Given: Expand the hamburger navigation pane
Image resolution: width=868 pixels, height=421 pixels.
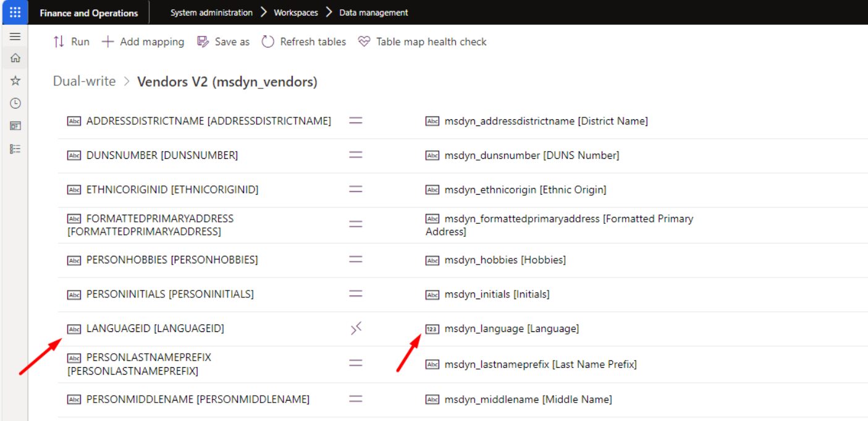Looking at the screenshot, I should pyautogui.click(x=15, y=36).
